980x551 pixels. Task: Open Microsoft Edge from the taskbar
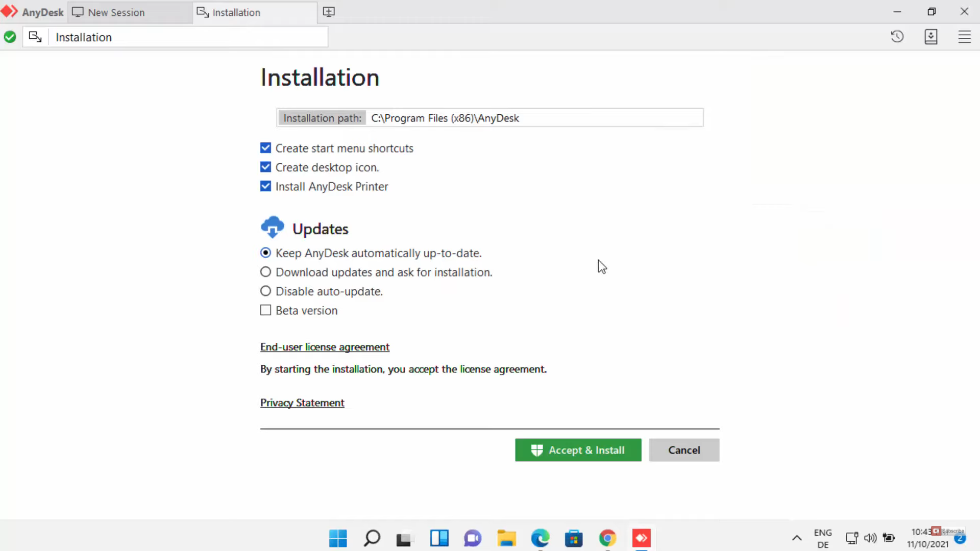540,538
